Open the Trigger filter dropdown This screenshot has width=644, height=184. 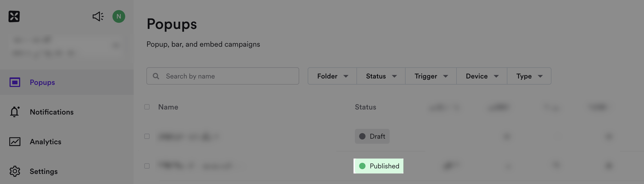431,76
